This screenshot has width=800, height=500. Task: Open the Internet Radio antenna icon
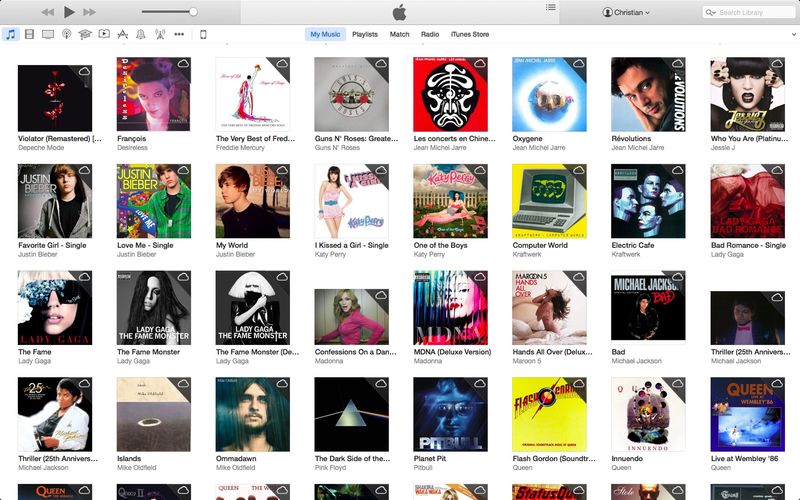click(x=160, y=34)
